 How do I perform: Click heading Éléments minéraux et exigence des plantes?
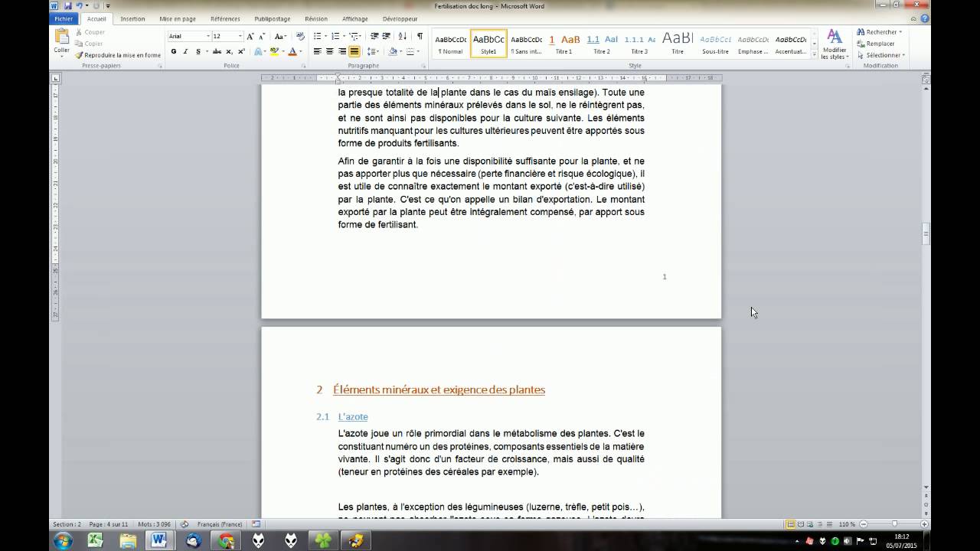tap(439, 390)
